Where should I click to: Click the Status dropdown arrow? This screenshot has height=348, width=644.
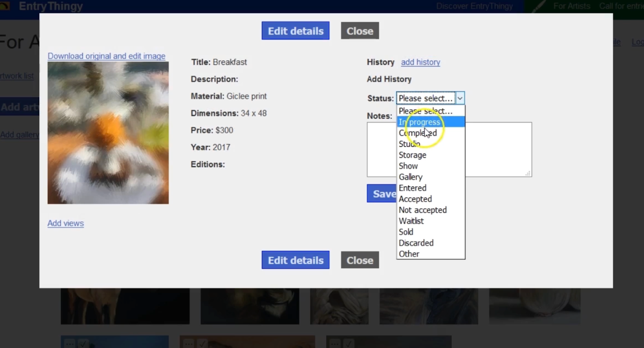point(460,98)
